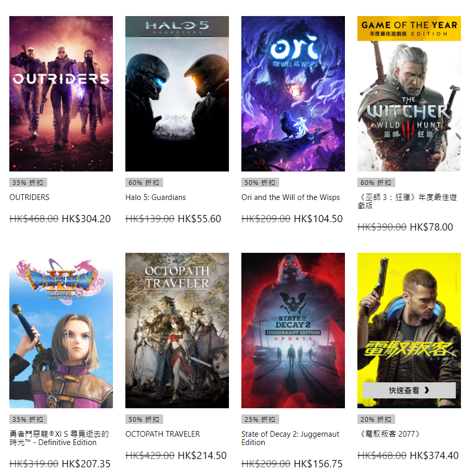Open the 《巫師 3：狂獵》年度最佳遊戲版 title link
The width and height of the screenshot is (476, 473).
click(407, 202)
